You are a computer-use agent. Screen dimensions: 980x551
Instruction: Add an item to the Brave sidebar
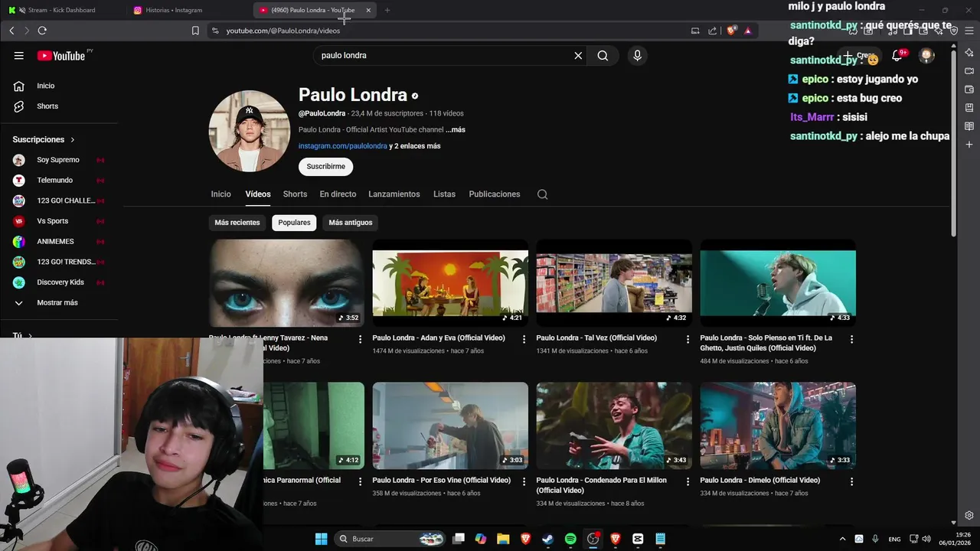[x=969, y=145]
